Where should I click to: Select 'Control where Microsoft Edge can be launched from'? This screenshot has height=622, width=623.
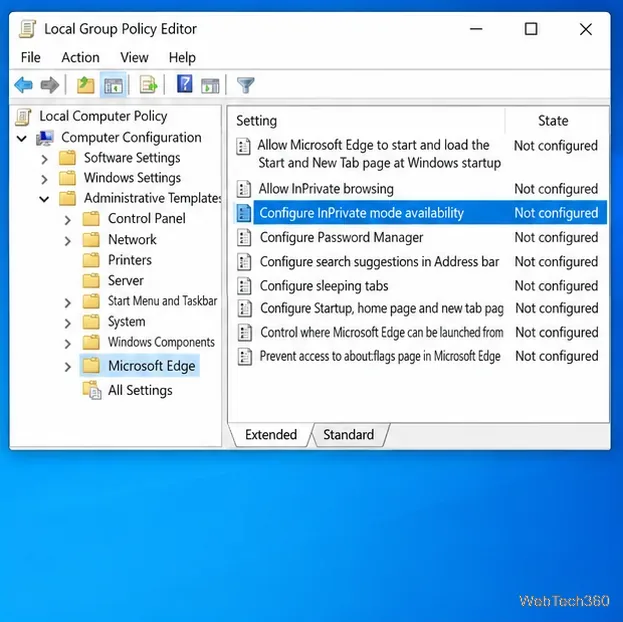(382, 332)
